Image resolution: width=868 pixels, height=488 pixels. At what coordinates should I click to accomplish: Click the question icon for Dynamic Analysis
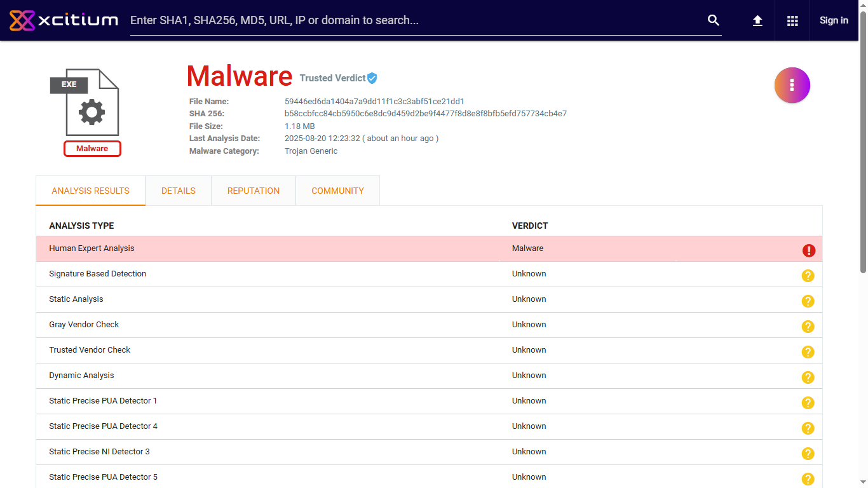point(808,377)
